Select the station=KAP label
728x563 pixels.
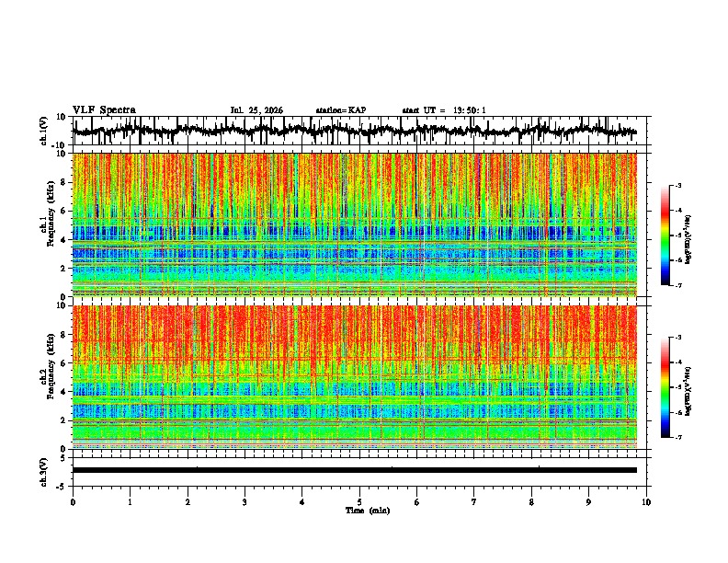[x=341, y=110]
